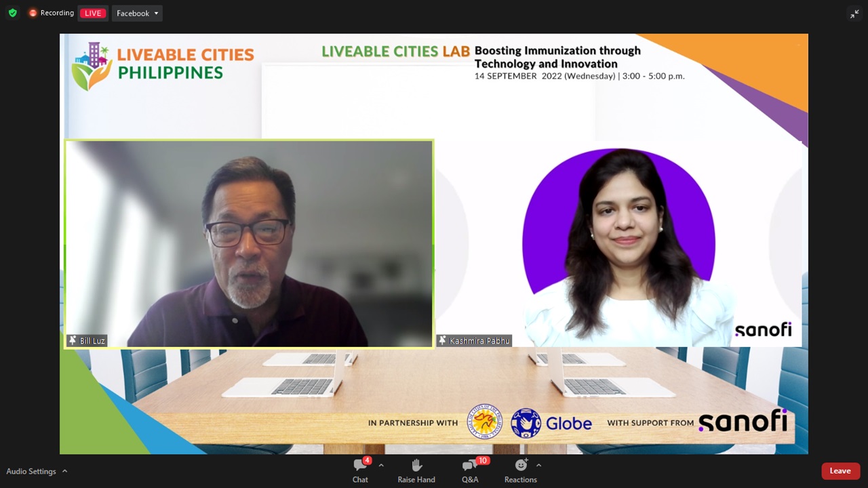Expand the Audio Settings caret menu
Screen dimensions: 868x488
pos(65,470)
